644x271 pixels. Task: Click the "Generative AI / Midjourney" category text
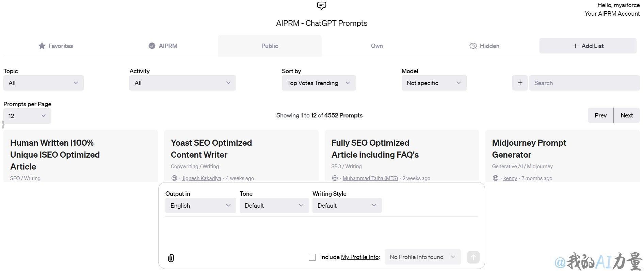point(522,166)
